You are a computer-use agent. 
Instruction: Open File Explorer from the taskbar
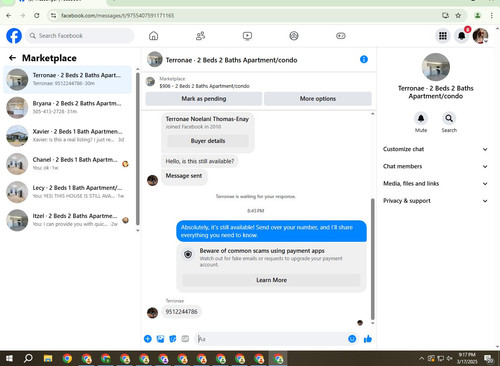click(x=48, y=358)
